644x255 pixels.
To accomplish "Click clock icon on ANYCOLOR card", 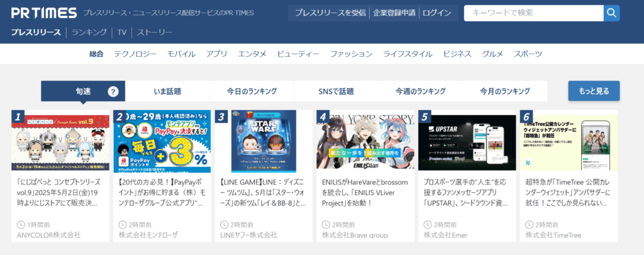I will click(x=21, y=225).
